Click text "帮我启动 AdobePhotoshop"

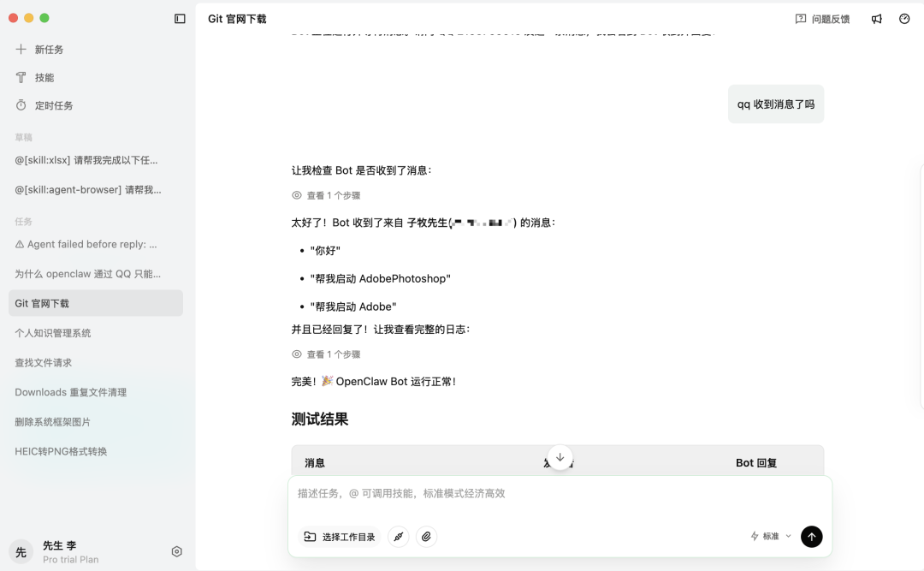pyautogui.click(x=380, y=278)
